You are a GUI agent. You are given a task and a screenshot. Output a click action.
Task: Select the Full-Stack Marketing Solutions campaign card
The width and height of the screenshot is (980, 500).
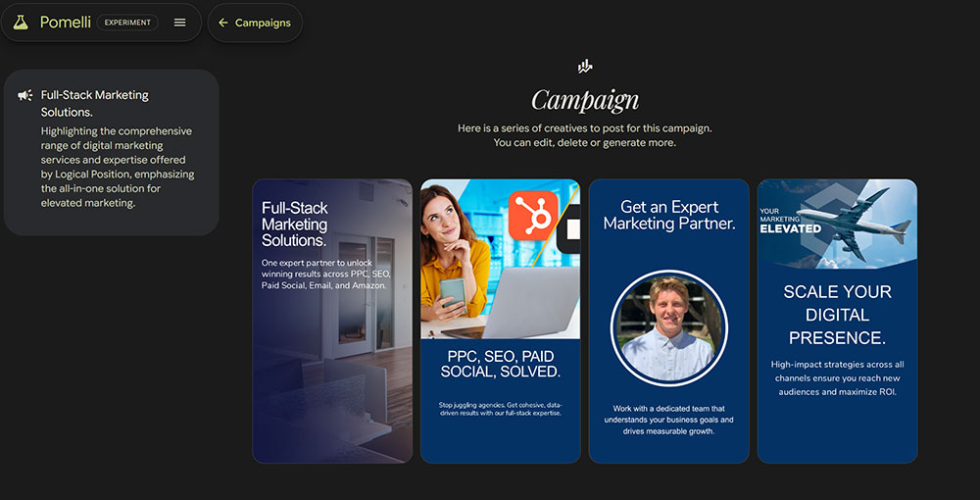tap(112, 153)
